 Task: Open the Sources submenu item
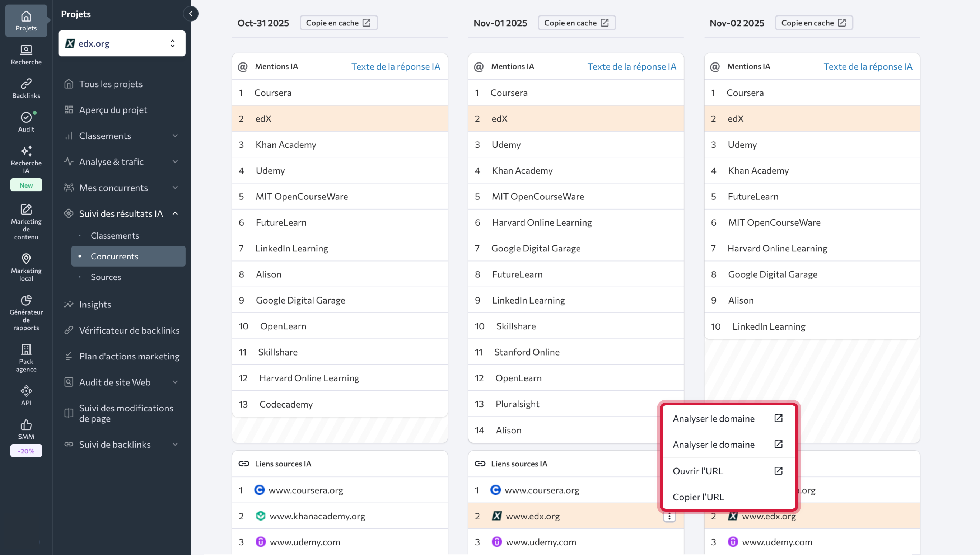106,277
